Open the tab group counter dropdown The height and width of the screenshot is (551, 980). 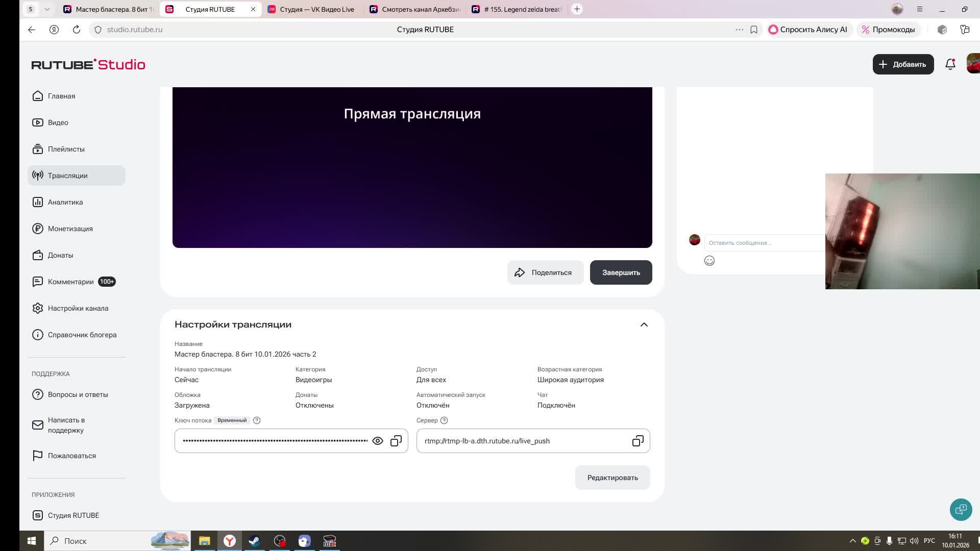47,9
